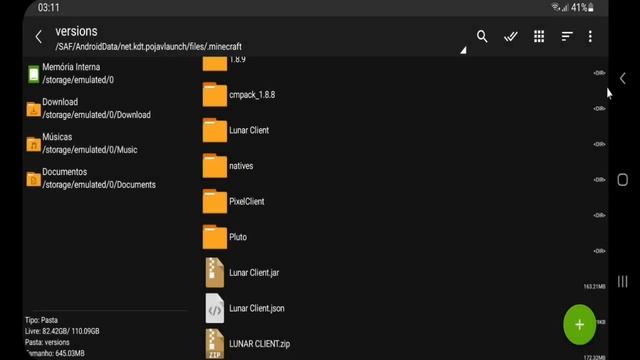The height and width of the screenshot is (360, 640).
Task: Expand the path dropdown triangle
Action: click(463, 50)
